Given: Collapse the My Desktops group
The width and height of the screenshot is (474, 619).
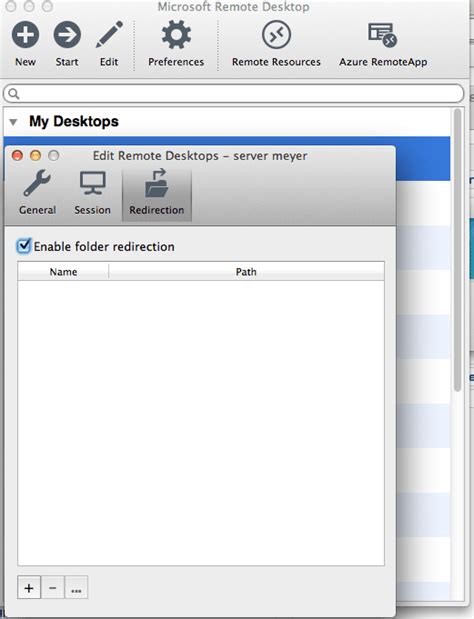Looking at the screenshot, I should tap(13, 122).
